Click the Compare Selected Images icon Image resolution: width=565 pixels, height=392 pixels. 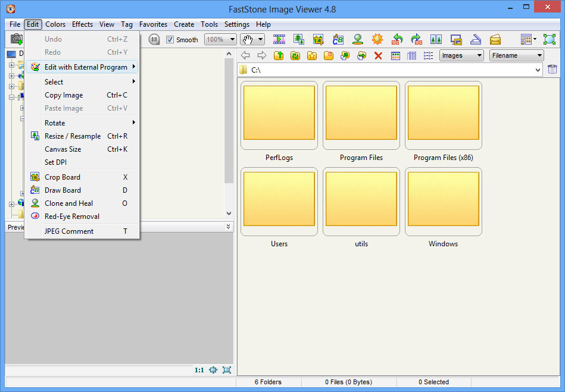point(436,39)
